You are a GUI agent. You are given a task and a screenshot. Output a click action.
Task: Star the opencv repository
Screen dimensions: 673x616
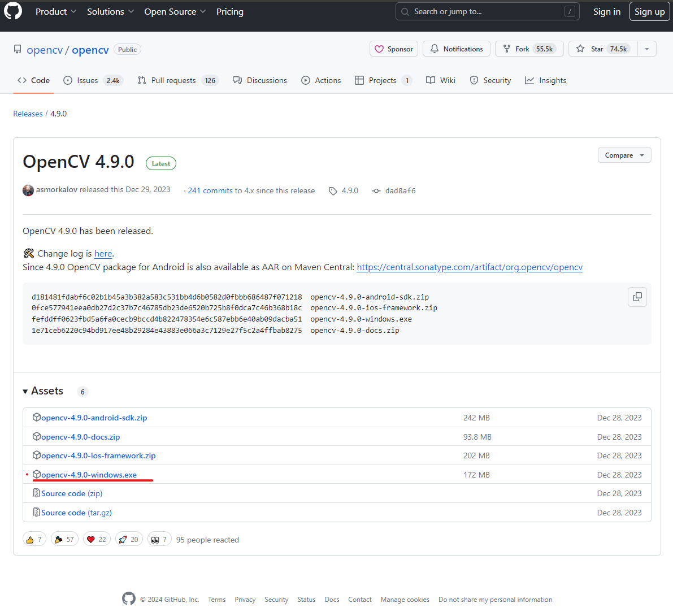[x=603, y=49]
